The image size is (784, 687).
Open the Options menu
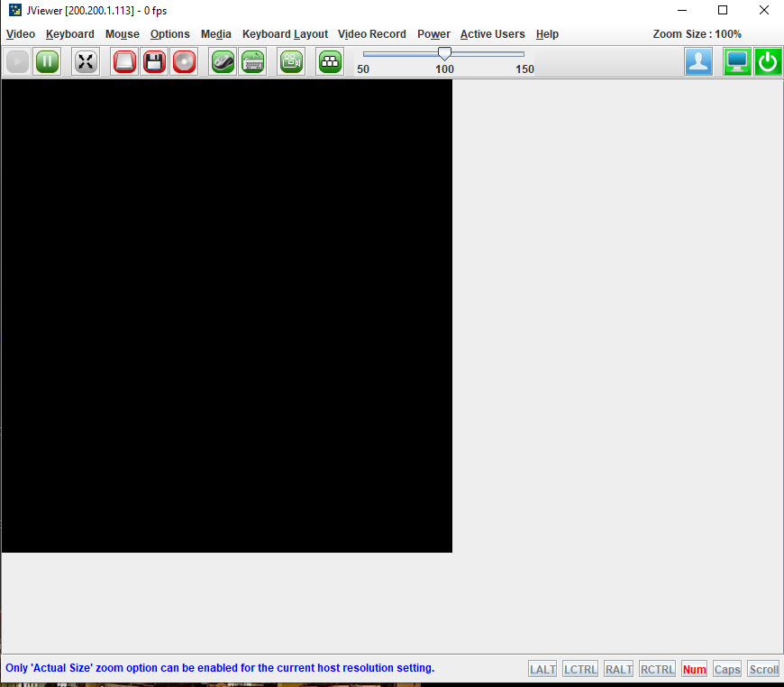point(170,34)
